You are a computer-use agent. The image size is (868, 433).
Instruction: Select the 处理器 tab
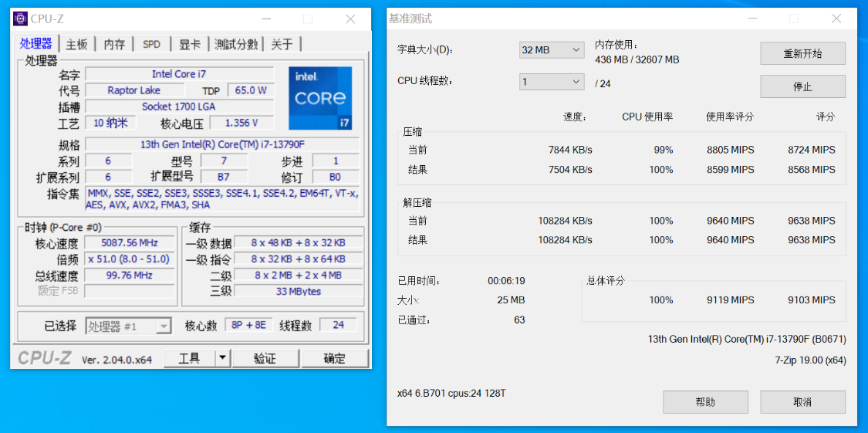(36, 43)
